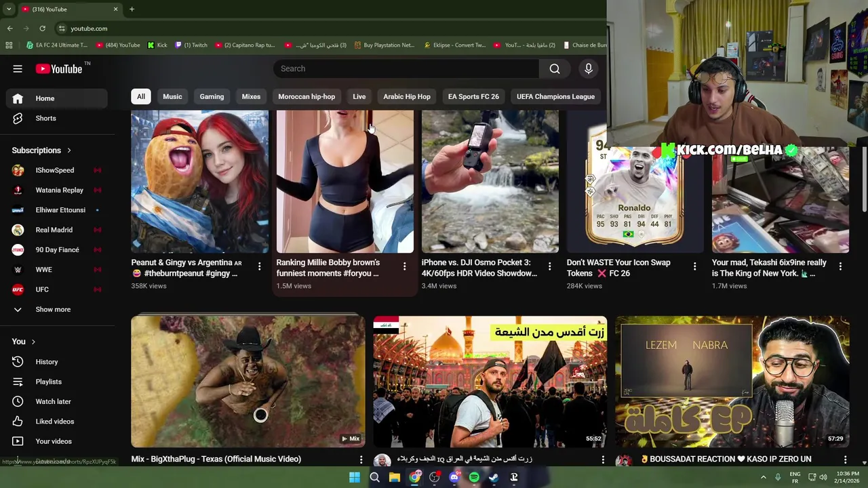This screenshot has width=868, height=488.
Task: Open more options for Tekashi 6ix9ine short
Action: (840, 267)
